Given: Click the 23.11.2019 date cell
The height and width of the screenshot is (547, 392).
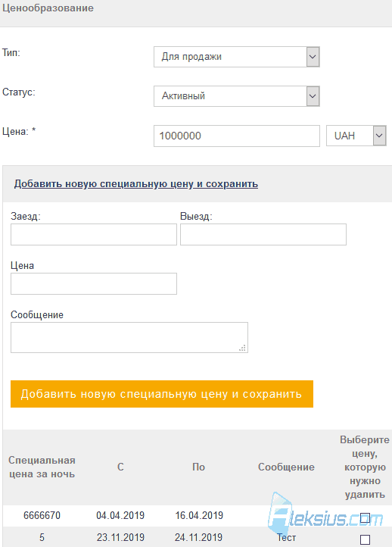Looking at the screenshot, I should click(120, 537).
